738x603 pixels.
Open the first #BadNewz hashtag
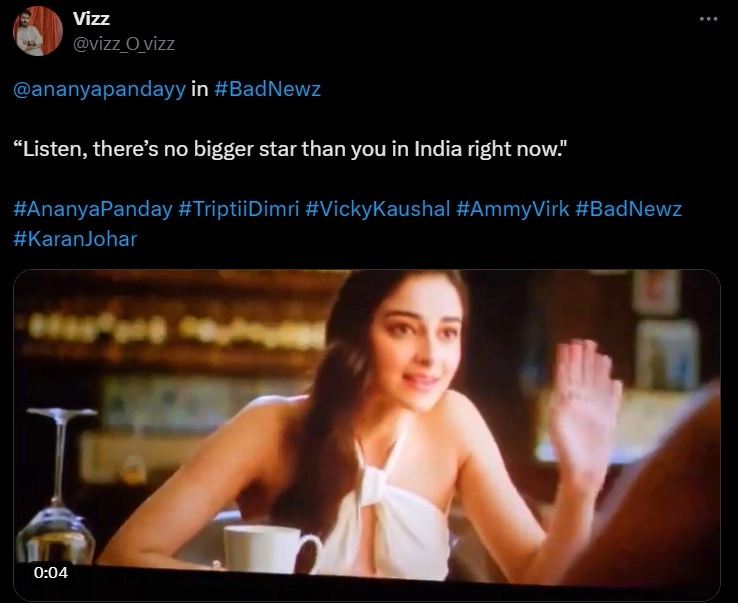click(267, 88)
